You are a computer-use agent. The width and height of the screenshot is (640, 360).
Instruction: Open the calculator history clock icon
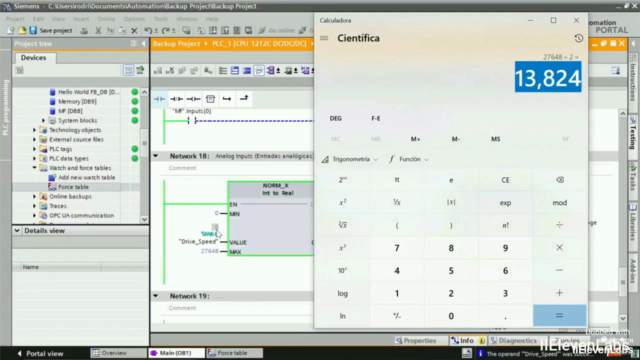pos(578,38)
